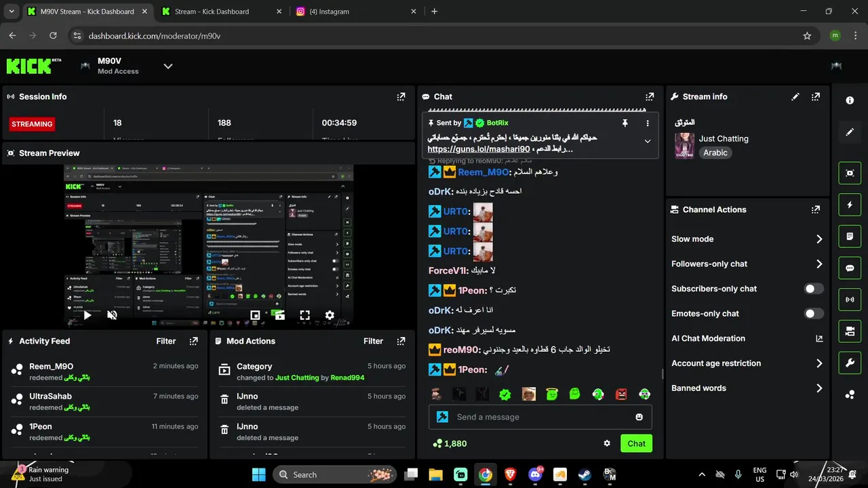Screen dimensions: 868x488
Task: Reload the browser page
Action: click(x=54, y=36)
